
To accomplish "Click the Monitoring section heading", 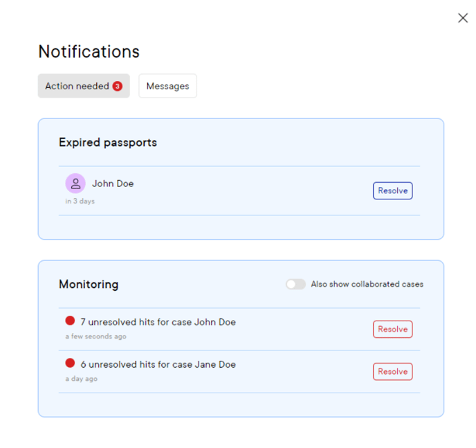I will (89, 285).
